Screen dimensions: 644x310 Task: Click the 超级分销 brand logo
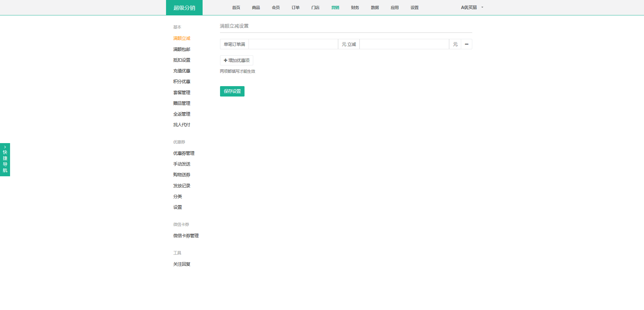point(184,8)
